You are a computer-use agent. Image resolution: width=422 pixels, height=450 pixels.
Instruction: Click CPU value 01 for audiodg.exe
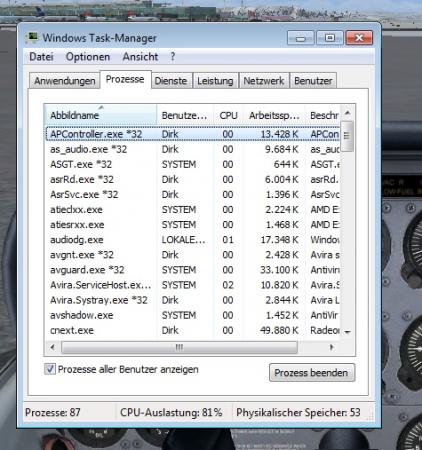click(x=228, y=240)
